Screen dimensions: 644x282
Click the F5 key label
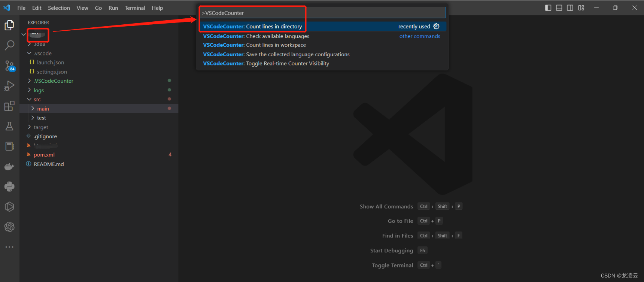422,250
